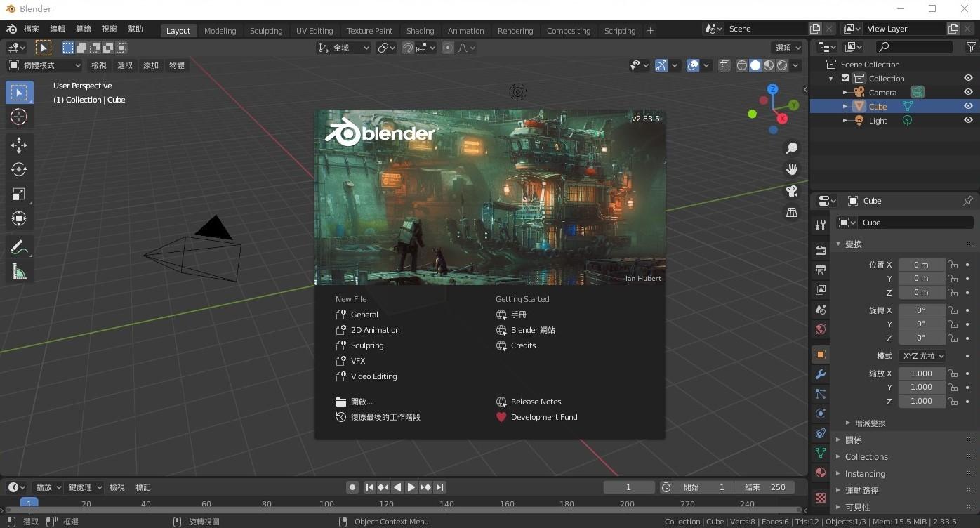The image size is (980, 528).
Task: Open the Scene properties tab
Action: click(820, 309)
